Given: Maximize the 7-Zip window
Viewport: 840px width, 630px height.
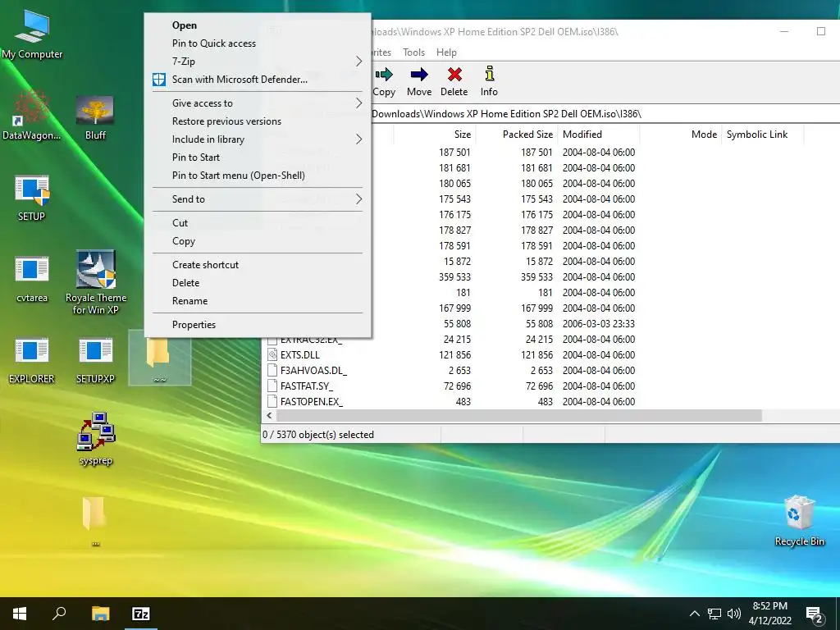Looking at the screenshot, I should coord(820,32).
